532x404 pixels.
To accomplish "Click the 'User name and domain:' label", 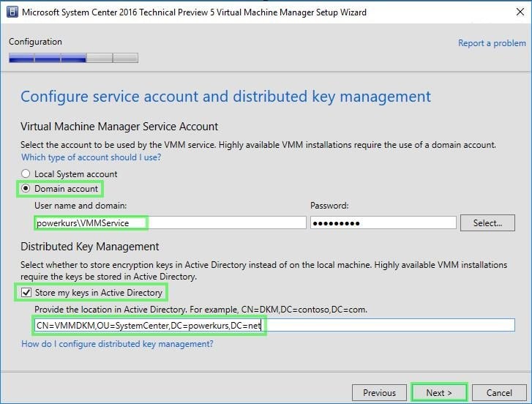I will pyautogui.click(x=80, y=206).
